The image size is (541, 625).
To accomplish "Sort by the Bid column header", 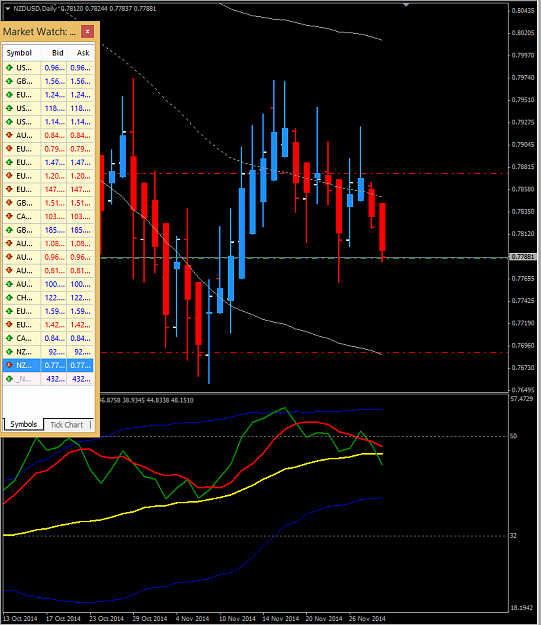I will point(54,53).
